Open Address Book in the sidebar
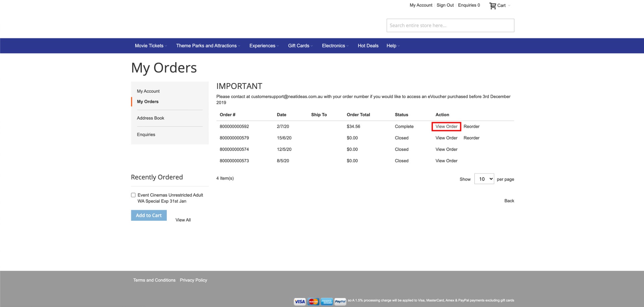The image size is (644, 307). coord(150,118)
